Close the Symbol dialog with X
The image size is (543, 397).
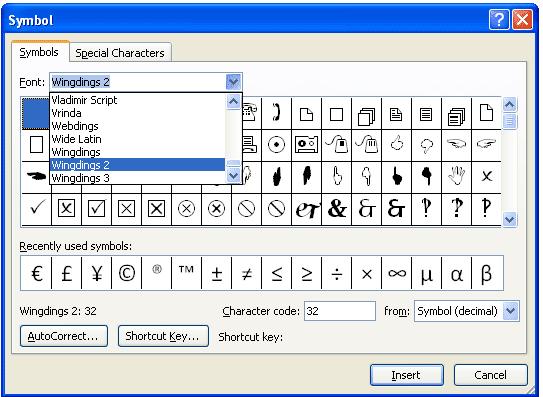[522, 20]
